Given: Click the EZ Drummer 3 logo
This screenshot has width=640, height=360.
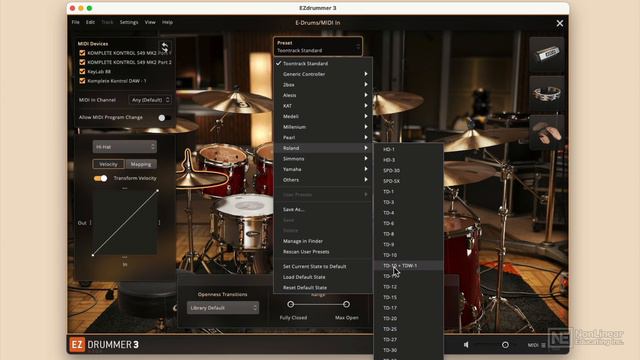Looking at the screenshot, I should tap(104, 345).
